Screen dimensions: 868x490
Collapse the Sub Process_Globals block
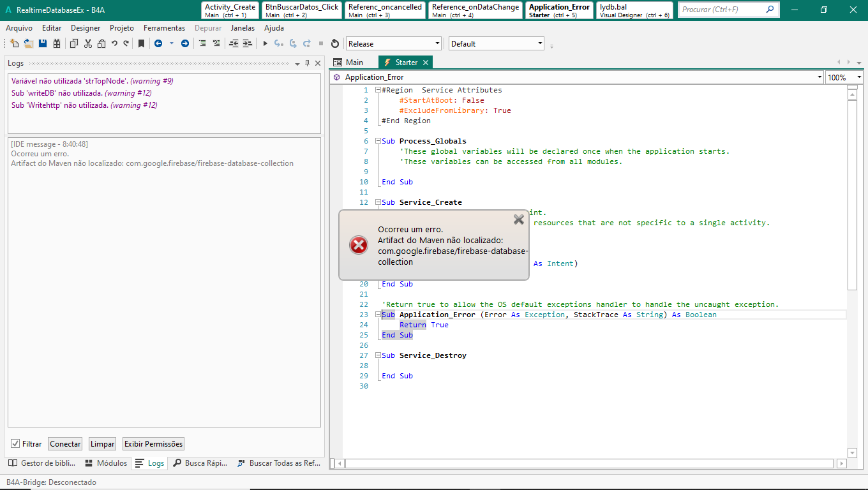pyautogui.click(x=378, y=141)
